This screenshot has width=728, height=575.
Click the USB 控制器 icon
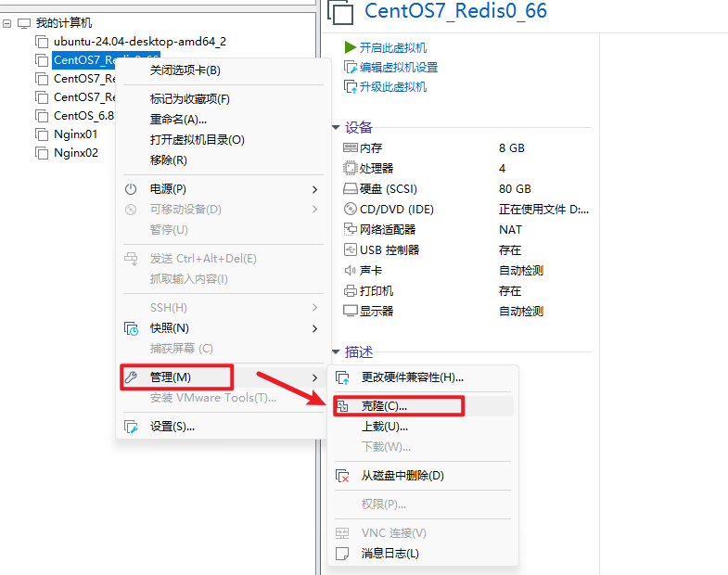pos(350,249)
